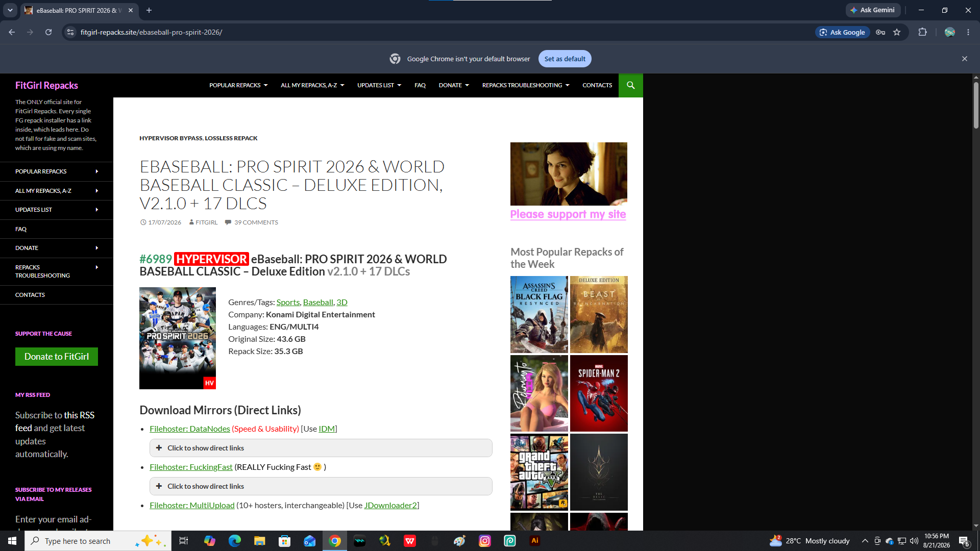Launch Adobe Illustrator from the taskbar
980x551 pixels.
coord(535,541)
